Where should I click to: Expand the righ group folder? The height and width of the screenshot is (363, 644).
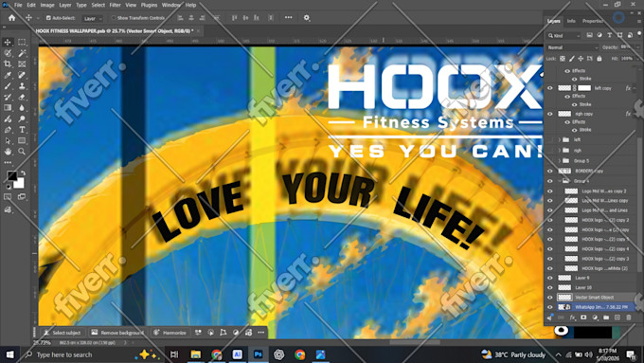(x=560, y=151)
